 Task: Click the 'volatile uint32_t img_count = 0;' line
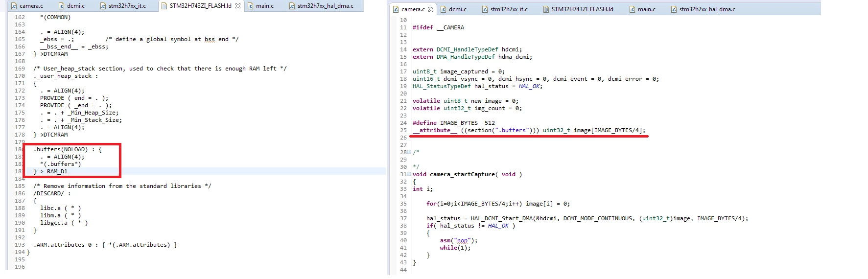pyautogui.click(x=467, y=108)
